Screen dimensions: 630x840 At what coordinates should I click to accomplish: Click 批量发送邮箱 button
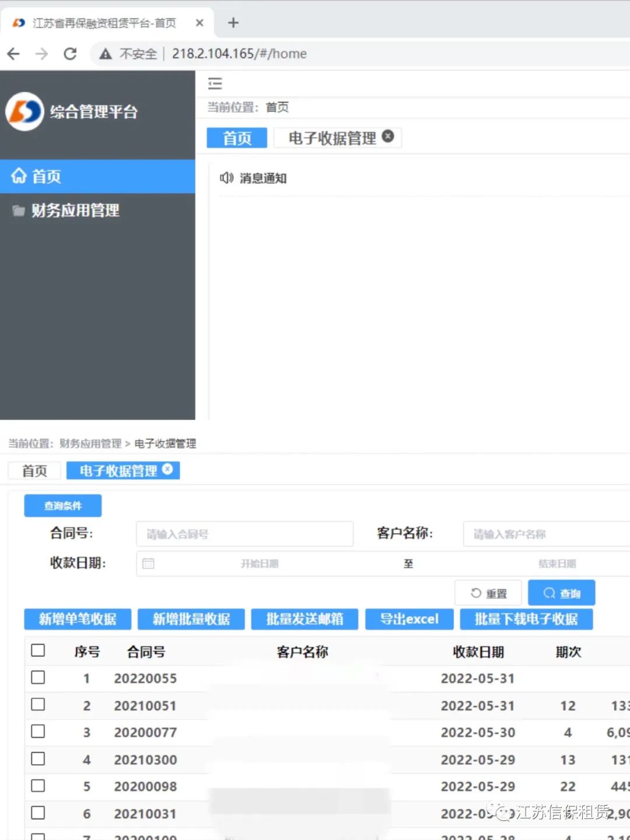click(x=304, y=619)
